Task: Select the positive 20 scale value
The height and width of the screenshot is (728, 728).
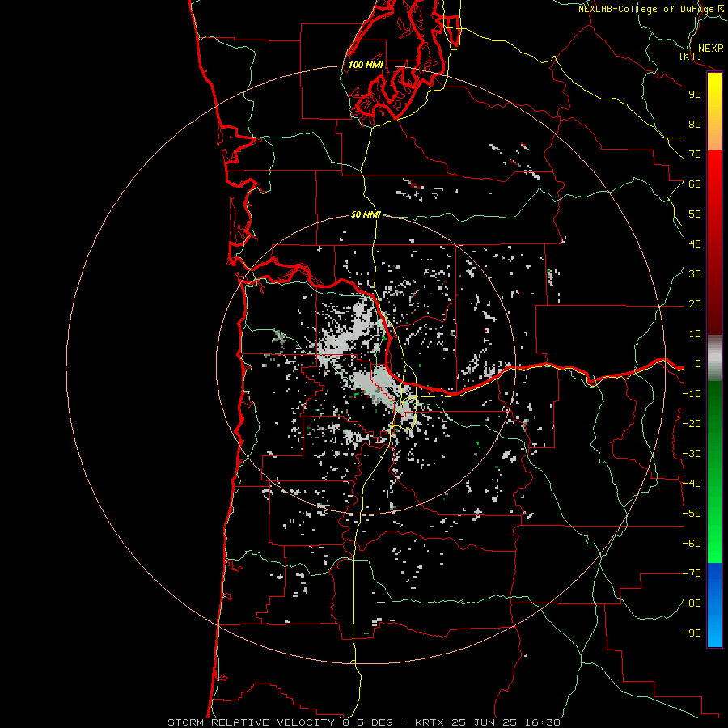Action: pos(695,303)
